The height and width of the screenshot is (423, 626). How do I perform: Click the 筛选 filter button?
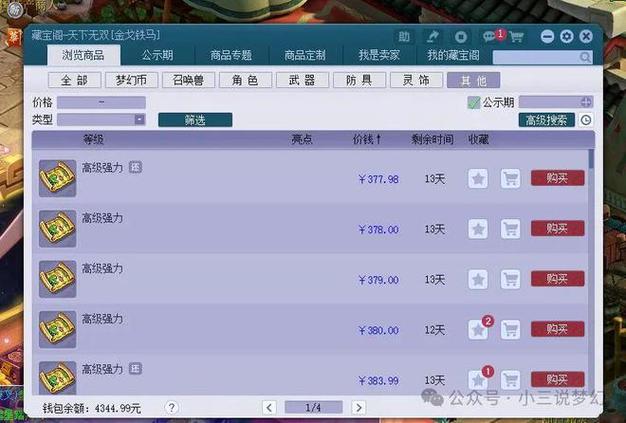pos(195,120)
